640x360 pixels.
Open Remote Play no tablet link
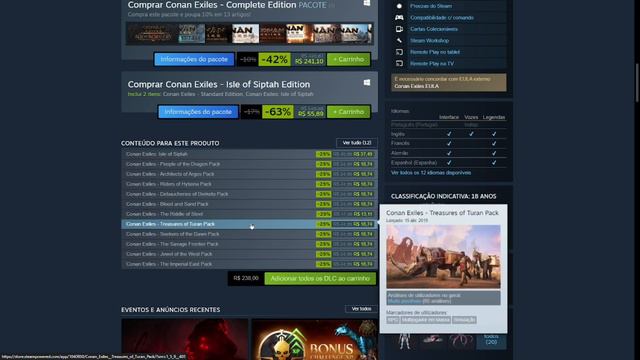(x=435, y=52)
